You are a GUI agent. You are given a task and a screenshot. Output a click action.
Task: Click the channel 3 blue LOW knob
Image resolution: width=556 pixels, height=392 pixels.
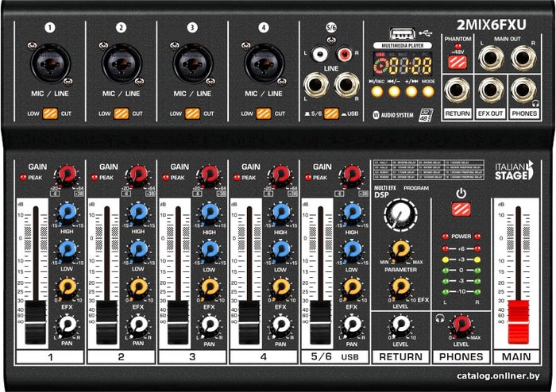(210, 248)
